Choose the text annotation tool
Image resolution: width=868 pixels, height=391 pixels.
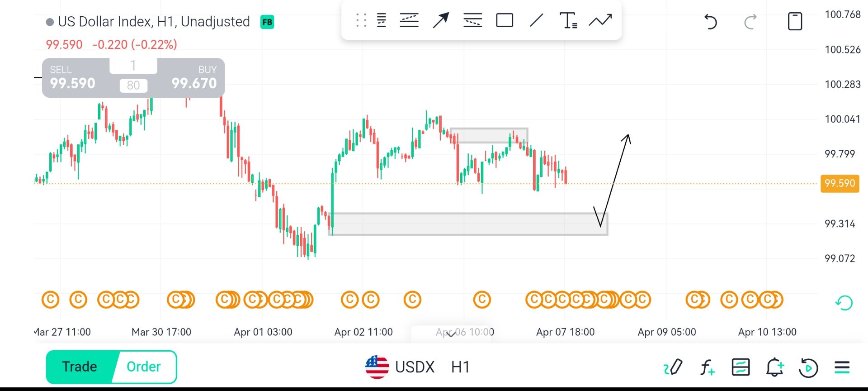click(568, 21)
